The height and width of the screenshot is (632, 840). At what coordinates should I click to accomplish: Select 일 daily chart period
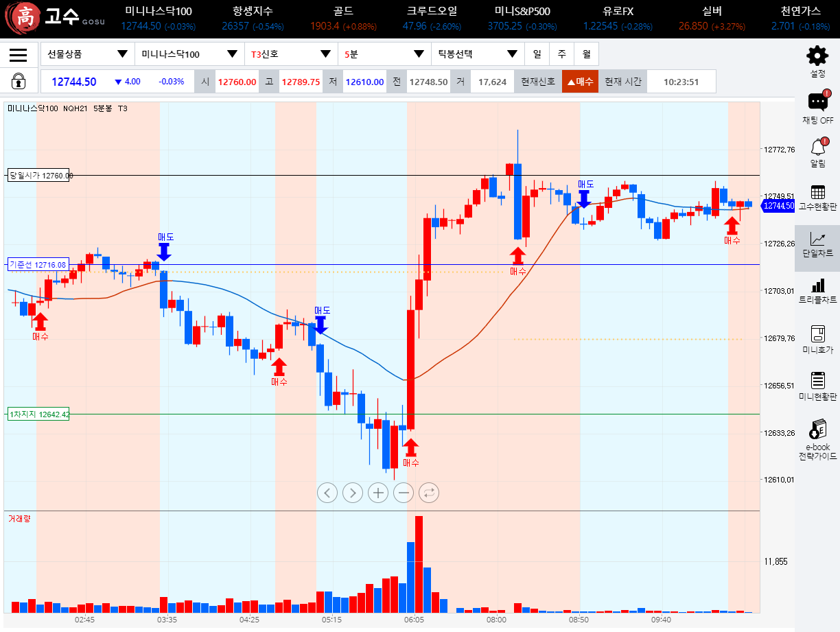coord(537,54)
